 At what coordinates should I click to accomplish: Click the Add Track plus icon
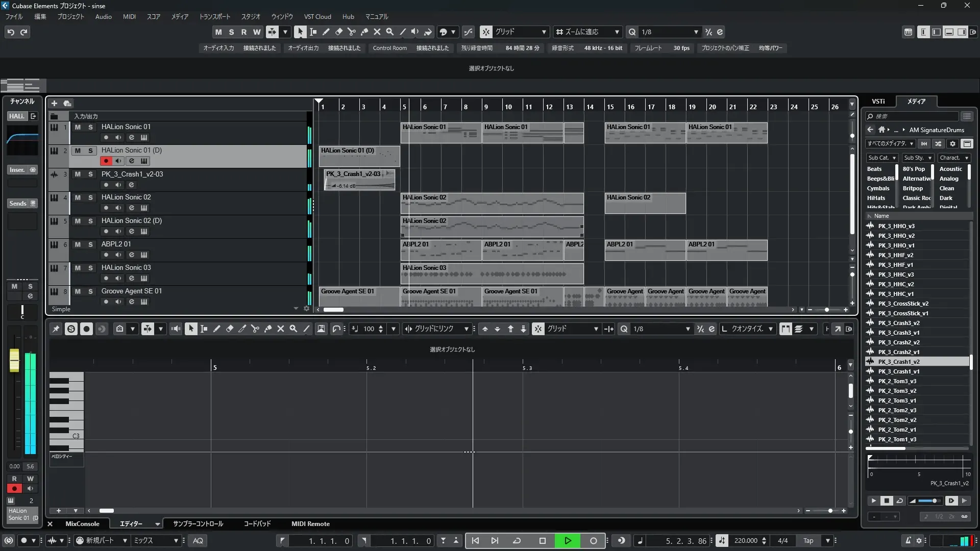54,104
